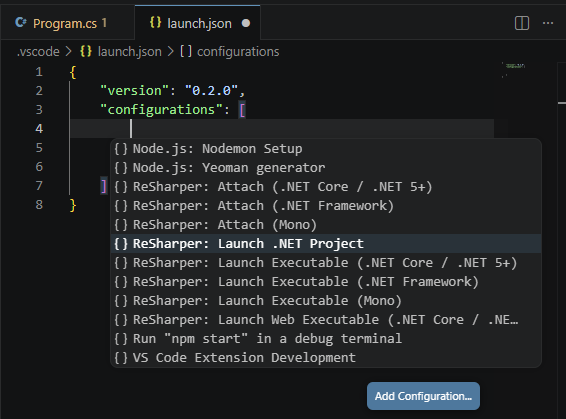Click the "version" key in the code
The height and width of the screenshot is (419, 566).
click(x=134, y=91)
